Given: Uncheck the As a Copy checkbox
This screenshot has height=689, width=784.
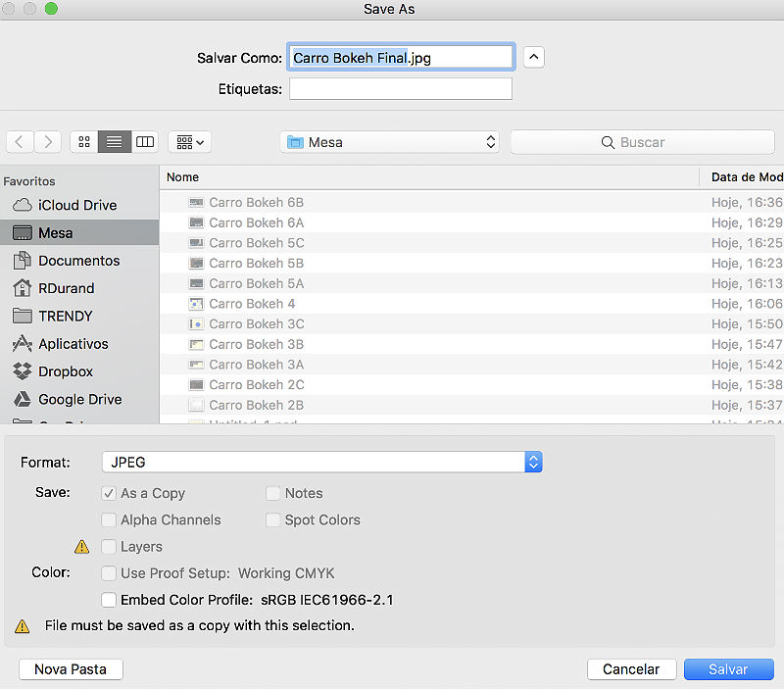Looking at the screenshot, I should 109,493.
